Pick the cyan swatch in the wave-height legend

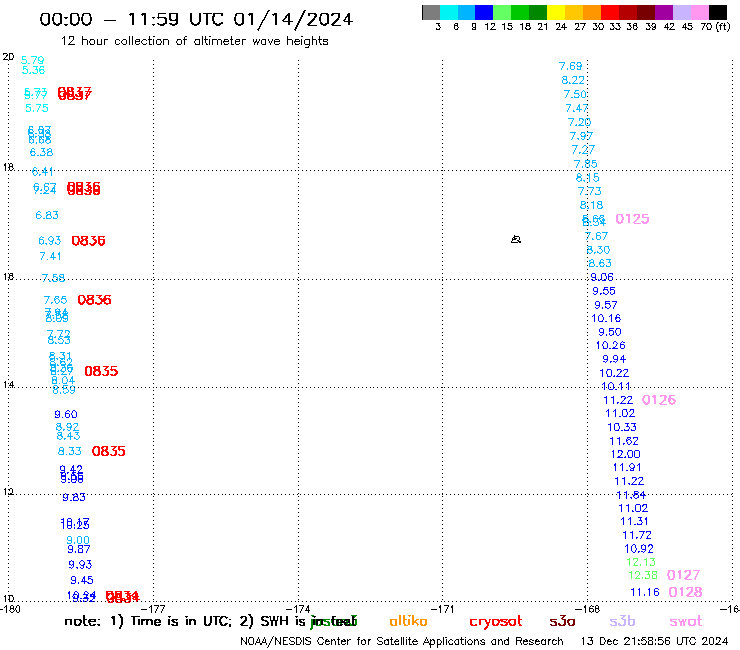[449, 12]
